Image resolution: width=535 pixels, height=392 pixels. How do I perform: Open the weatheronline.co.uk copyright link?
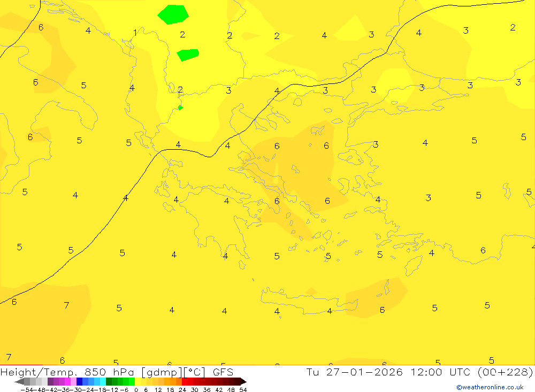point(490,387)
